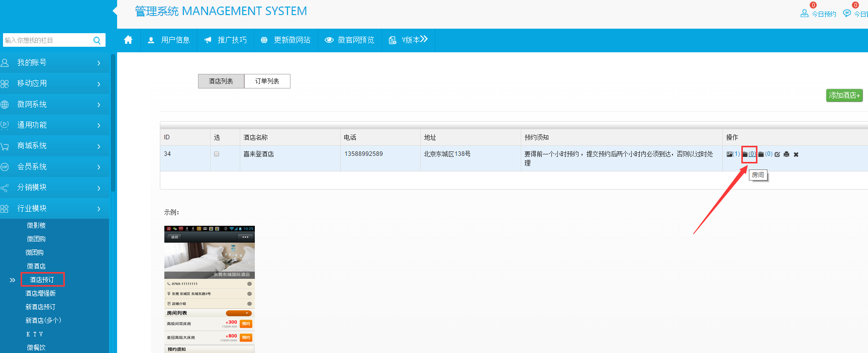Click the search magnifier icon in sidebar
Screen dimensions: 868x353
97,40
